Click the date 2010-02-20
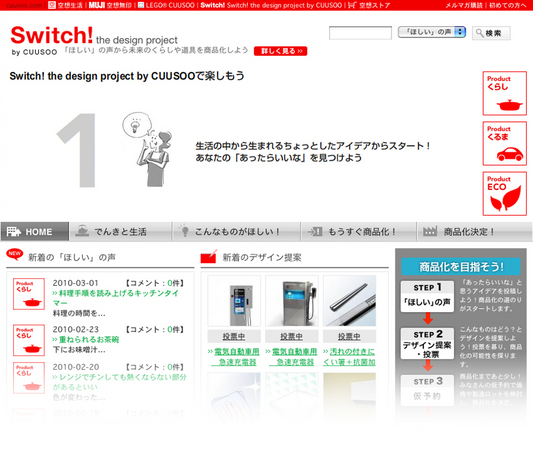 [76, 367]
